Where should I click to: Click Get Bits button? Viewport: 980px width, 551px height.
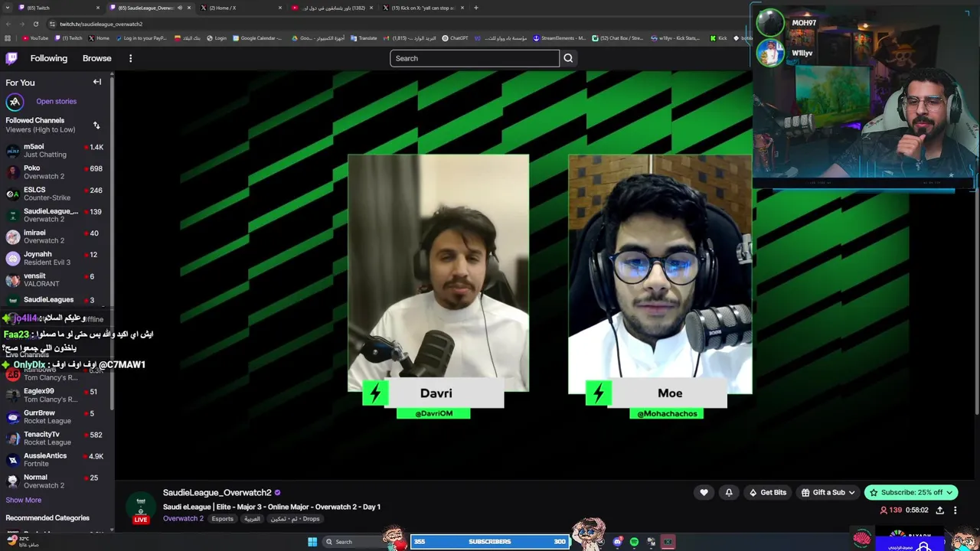[x=768, y=492]
